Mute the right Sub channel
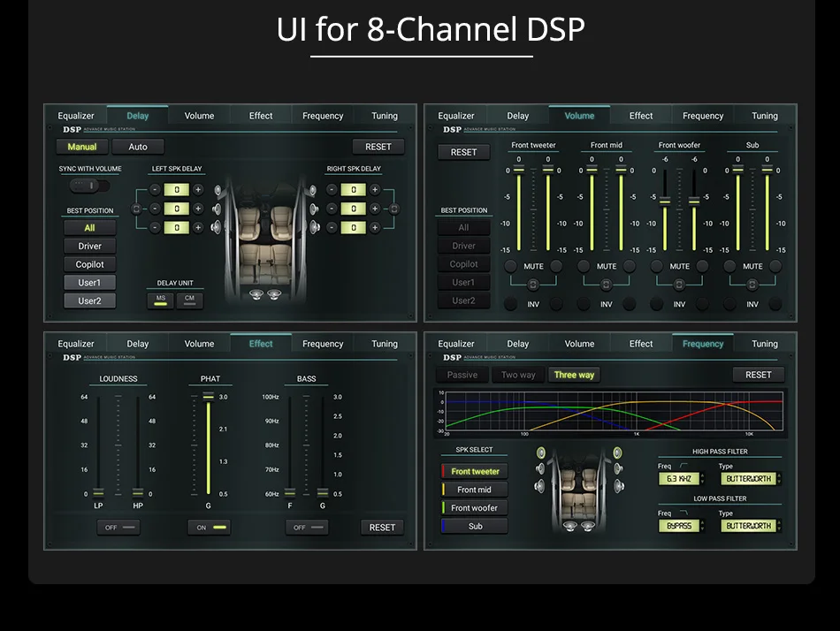This screenshot has height=631, width=840. [x=775, y=266]
